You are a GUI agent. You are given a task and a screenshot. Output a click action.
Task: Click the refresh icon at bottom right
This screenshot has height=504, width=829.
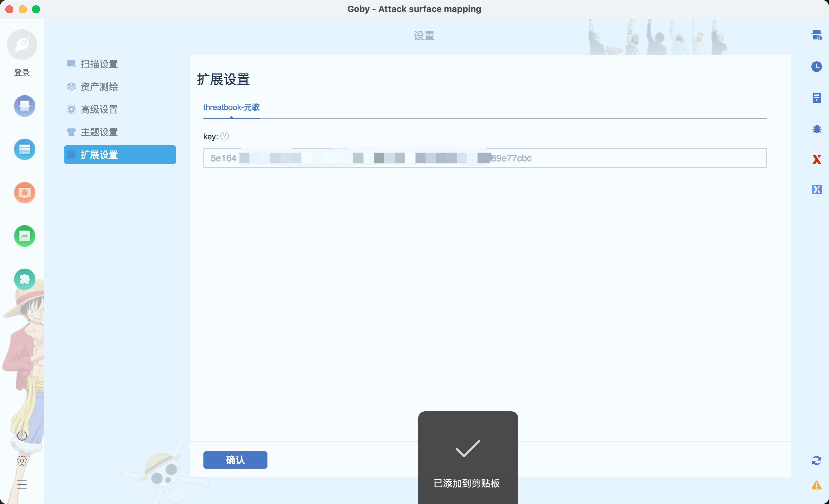(817, 461)
